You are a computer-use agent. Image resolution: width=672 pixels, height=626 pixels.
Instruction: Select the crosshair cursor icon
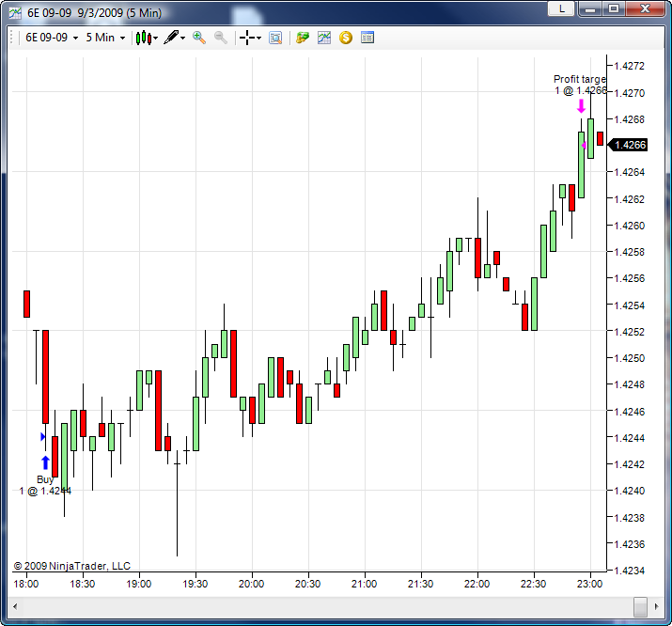point(247,38)
